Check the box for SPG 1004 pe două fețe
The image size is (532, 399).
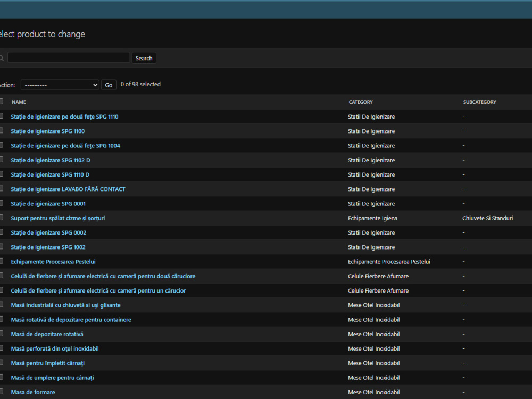point(1,145)
